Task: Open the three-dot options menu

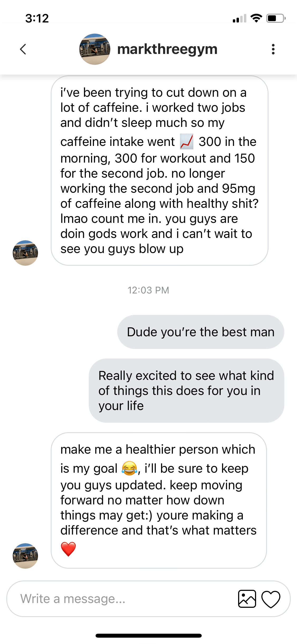Action: click(x=273, y=49)
